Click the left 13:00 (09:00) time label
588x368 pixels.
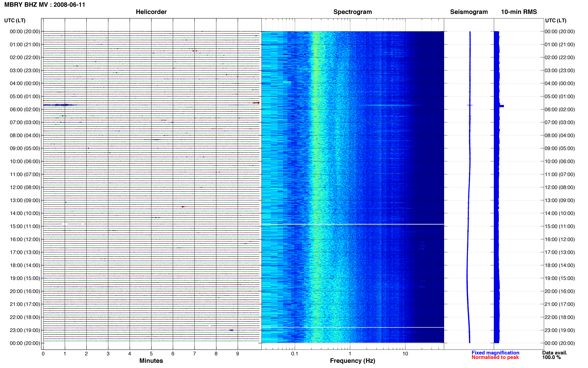25,200
